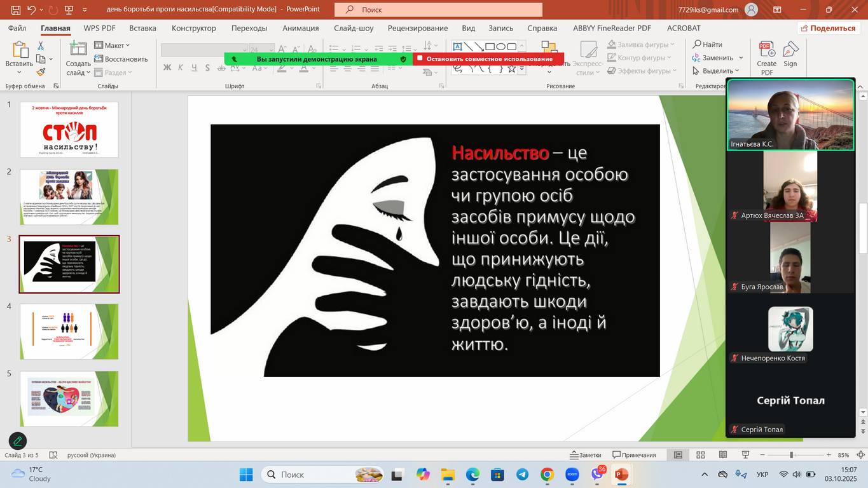868x488 pixels.
Task: Adjust the zoom slider in status bar
Action: click(x=791, y=455)
